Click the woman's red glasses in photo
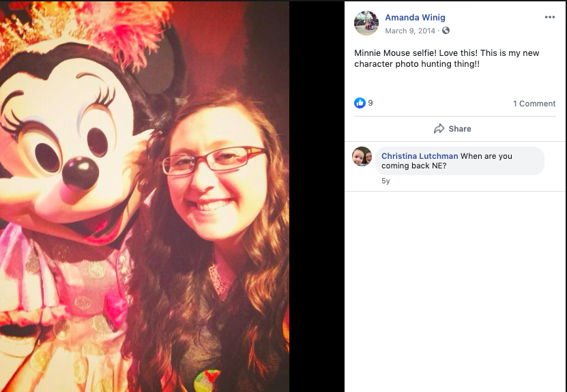 (214, 160)
